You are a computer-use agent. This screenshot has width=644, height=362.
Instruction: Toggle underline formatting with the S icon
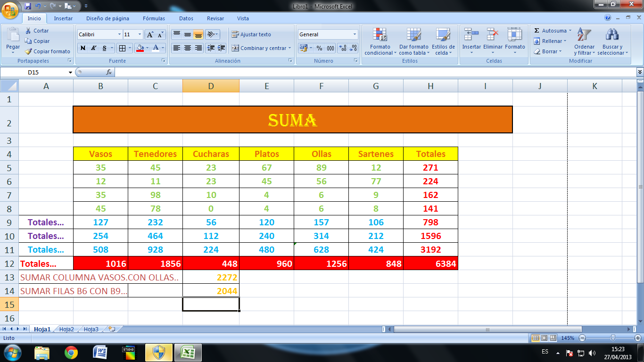(105, 48)
